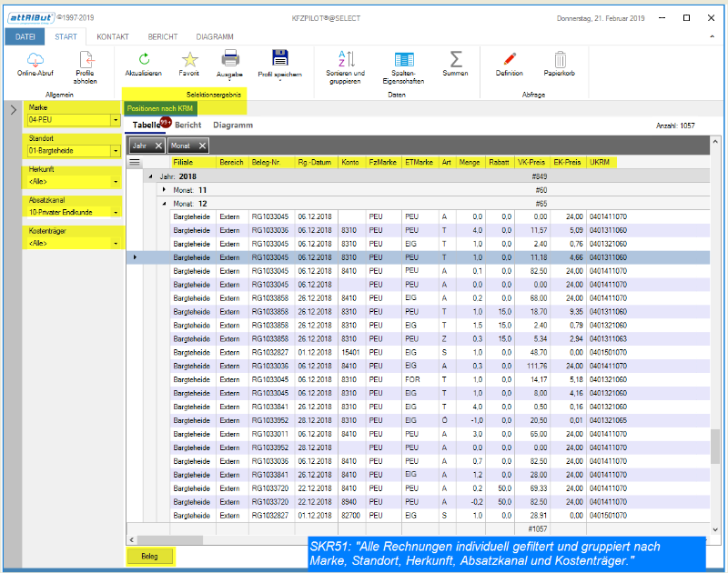Click the Aktualisieren refresh icon
The image size is (728, 573).
pos(143,59)
